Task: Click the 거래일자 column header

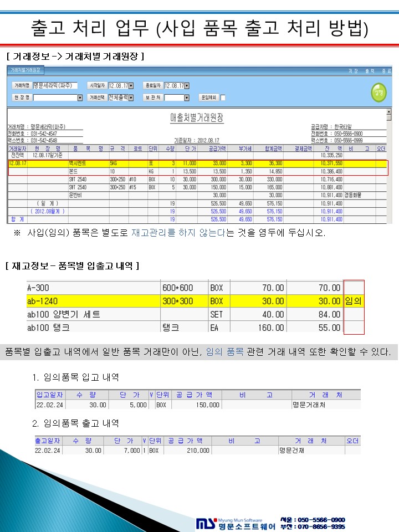Action: (17, 149)
